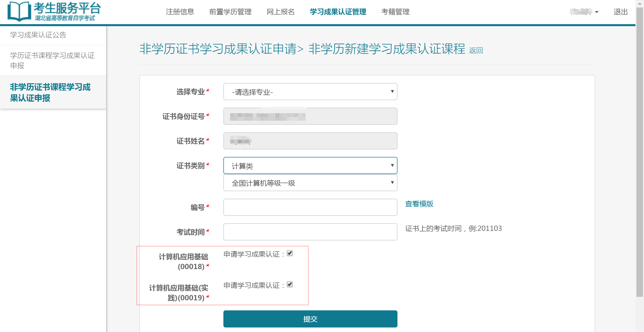
Task: Uncheck 申请学习成果认证 for 计算机应用基础(00018)
Action: point(290,254)
